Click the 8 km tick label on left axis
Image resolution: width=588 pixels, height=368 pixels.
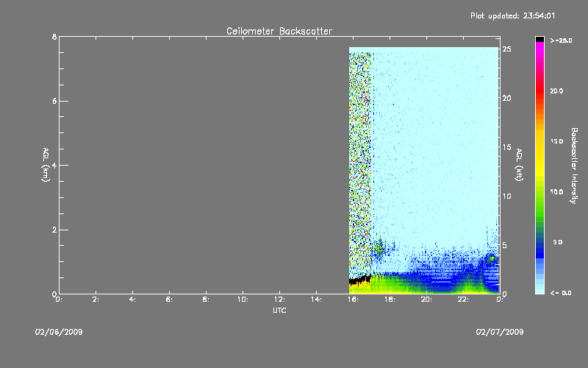click(x=54, y=37)
